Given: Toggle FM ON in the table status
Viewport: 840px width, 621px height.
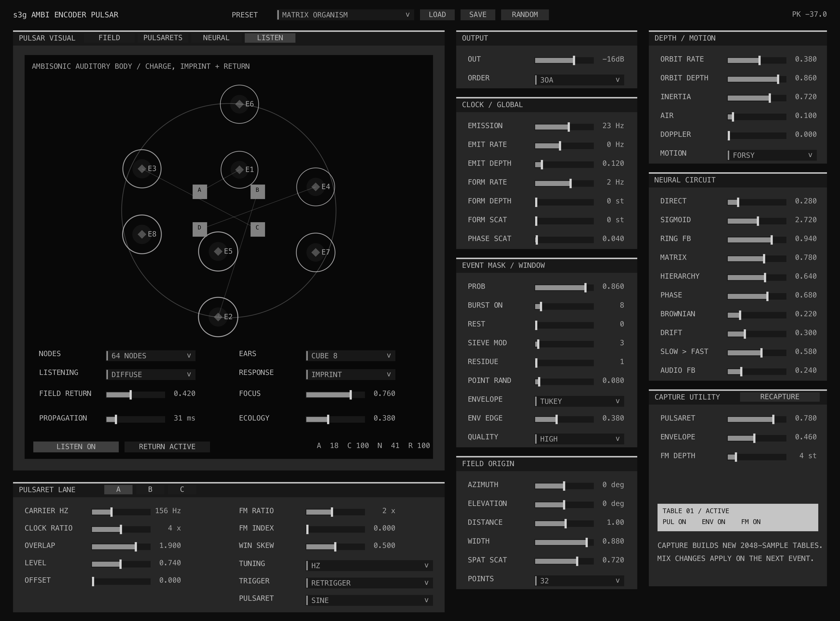Looking at the screenshot, I should coord(751,522).
